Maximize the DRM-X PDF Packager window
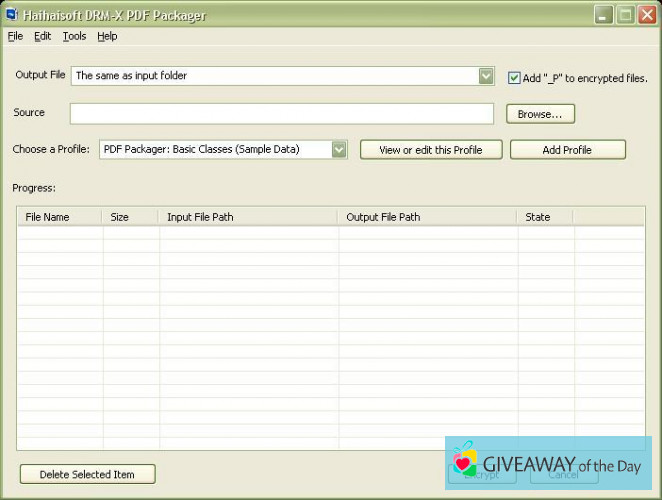 tap(624, 15)
